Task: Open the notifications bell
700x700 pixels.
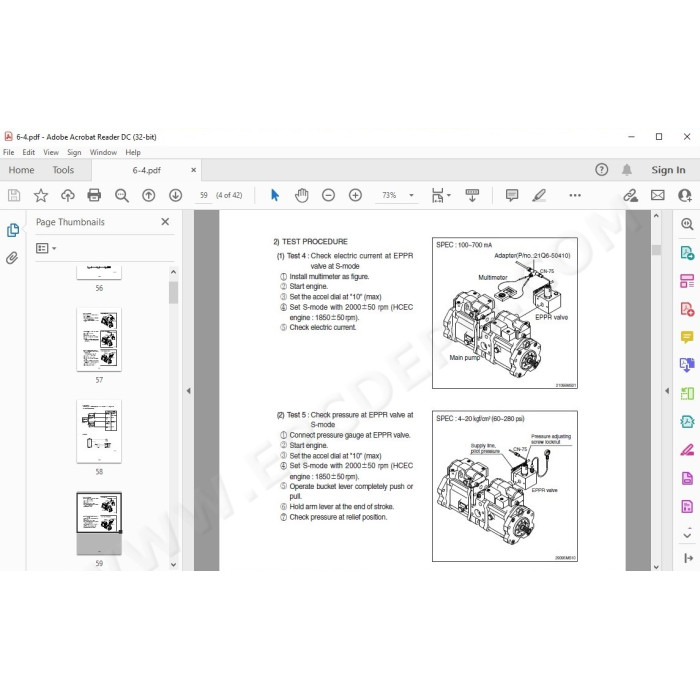Action: (627, 170)
